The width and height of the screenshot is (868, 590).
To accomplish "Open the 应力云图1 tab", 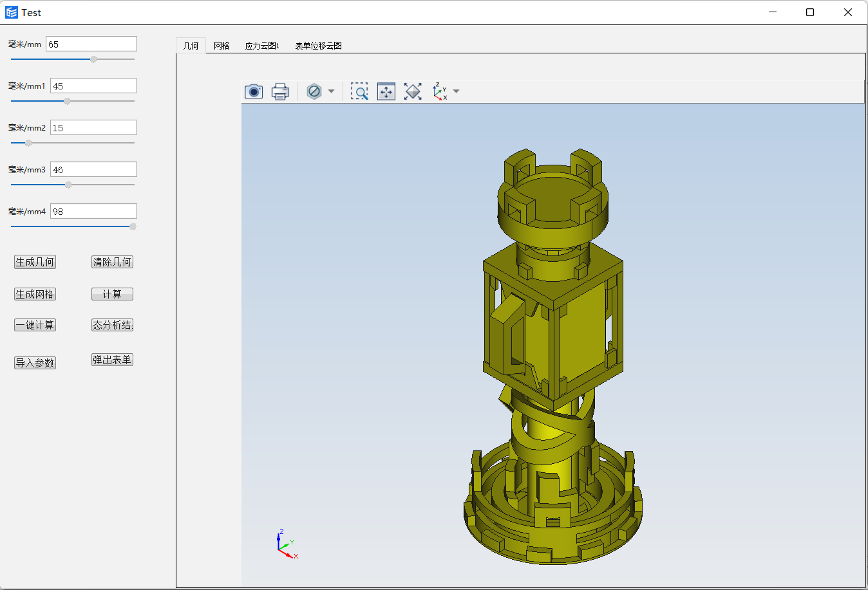I will [262, 46].
